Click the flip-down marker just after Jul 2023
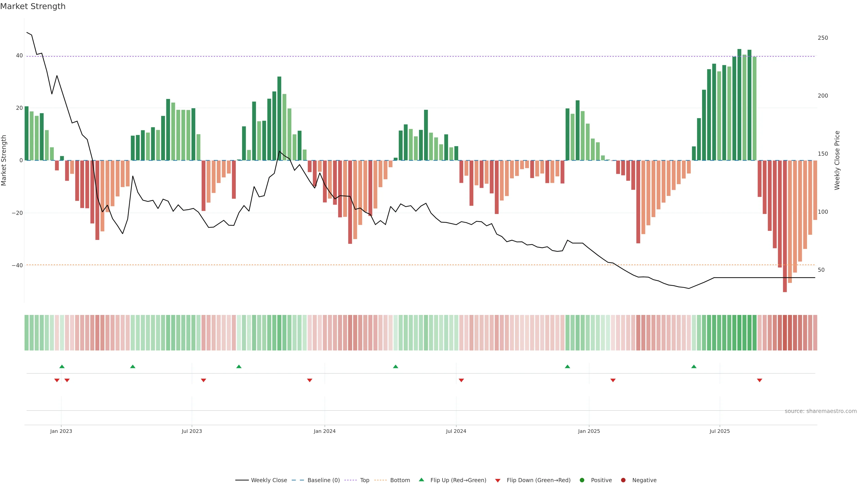868x488 pixels. [203, 380]
